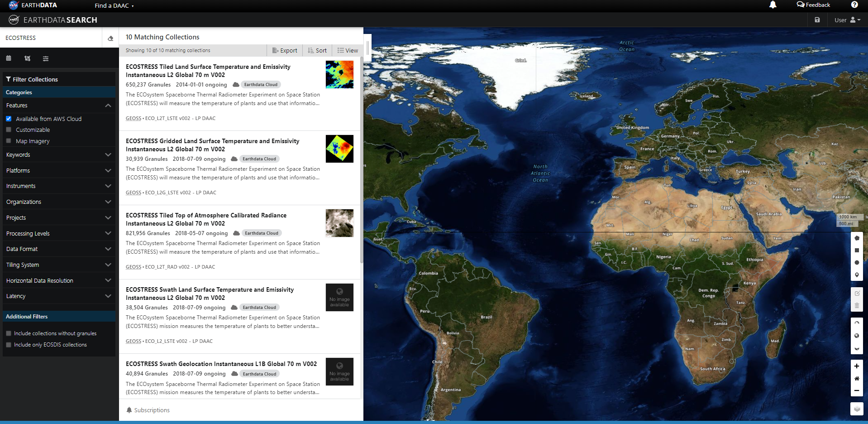Viewport: 868px width, 424px height.
Task: Click the ECOSTRESS search input field
Action: tap(51, 38)
